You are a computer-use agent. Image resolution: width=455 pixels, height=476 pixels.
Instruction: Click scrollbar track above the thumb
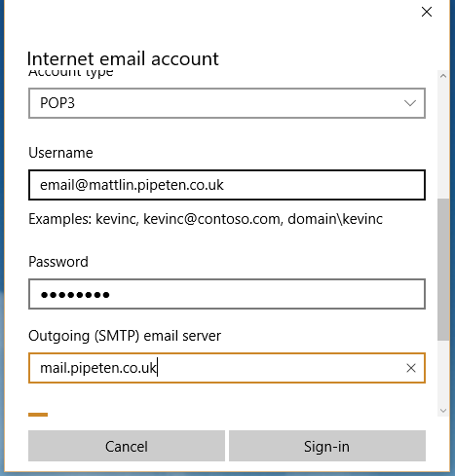pyautogui.click(x=443, y=140)
